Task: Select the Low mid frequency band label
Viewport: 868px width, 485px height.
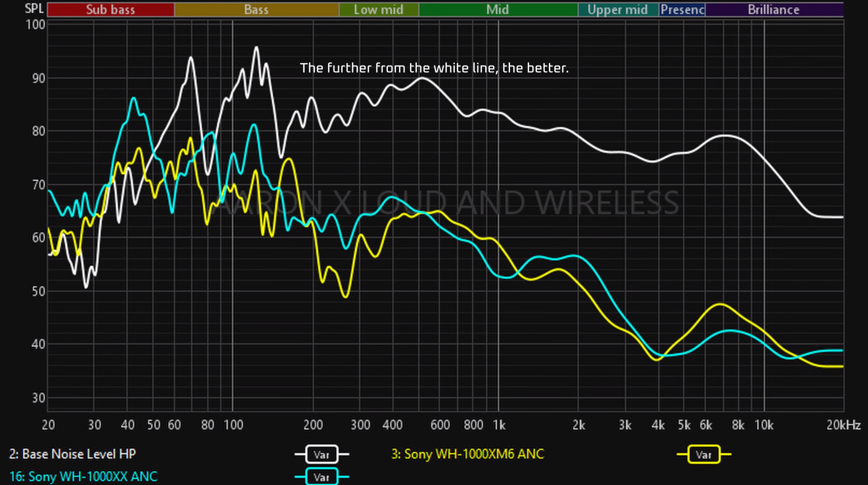Action: [379, 10]
